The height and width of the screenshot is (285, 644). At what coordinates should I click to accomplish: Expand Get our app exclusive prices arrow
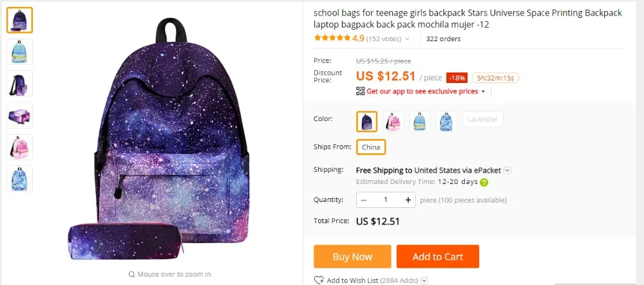pos(483,91)
